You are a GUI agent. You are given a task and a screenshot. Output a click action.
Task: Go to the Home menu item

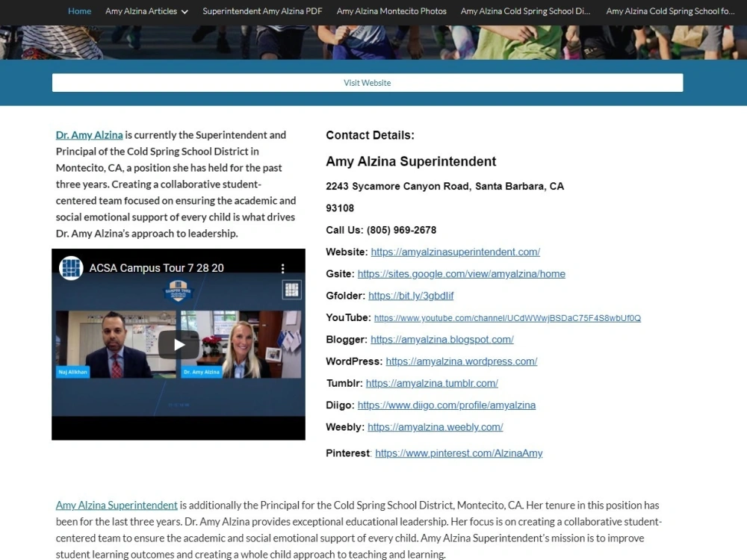[x=80, y=11]
